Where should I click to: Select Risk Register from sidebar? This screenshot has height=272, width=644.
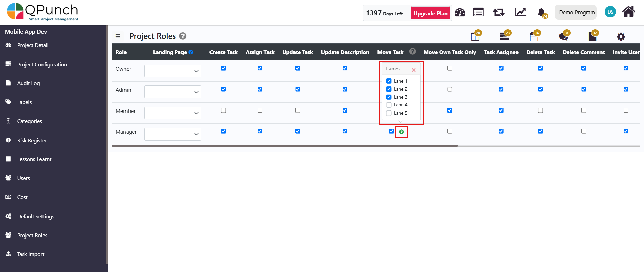click(x=32, y=140)
